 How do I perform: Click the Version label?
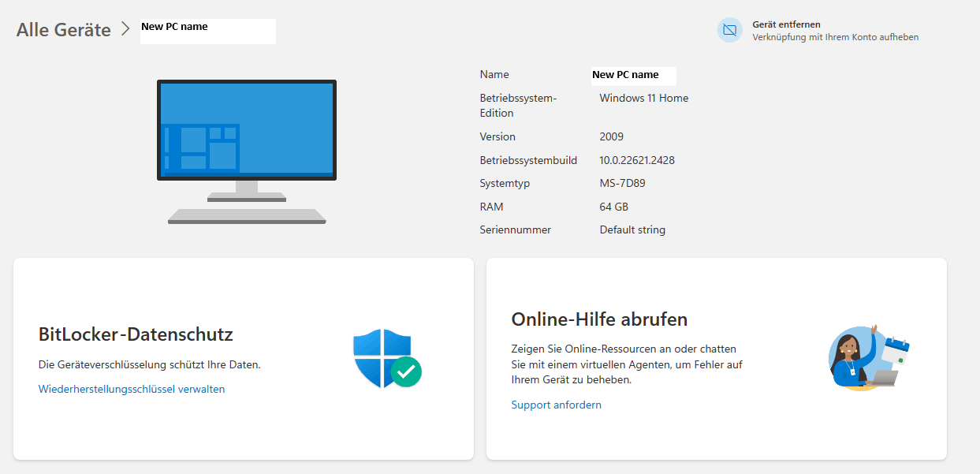tap(497, 136)
